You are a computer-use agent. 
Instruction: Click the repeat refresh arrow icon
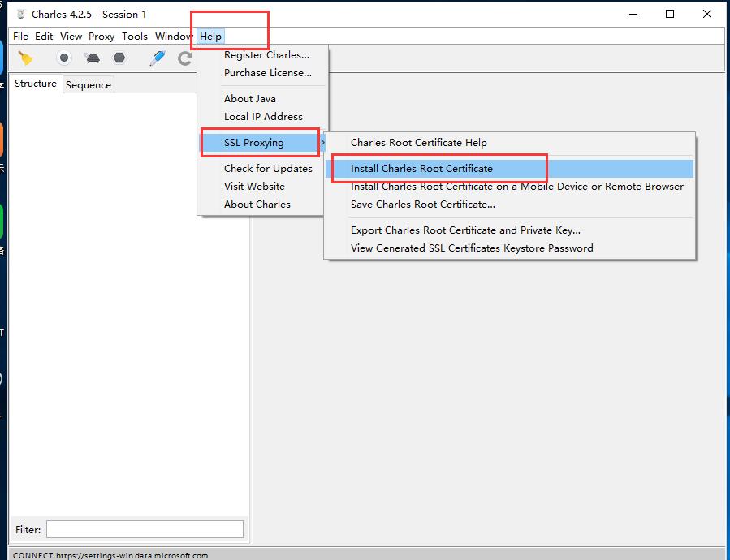185,58
